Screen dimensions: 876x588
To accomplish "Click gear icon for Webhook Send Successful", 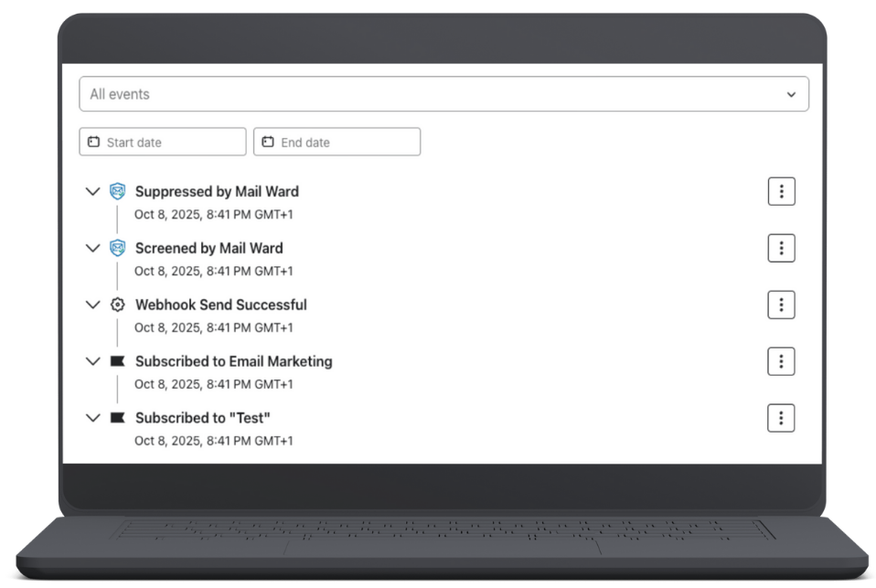I will [x=117, y=305].
